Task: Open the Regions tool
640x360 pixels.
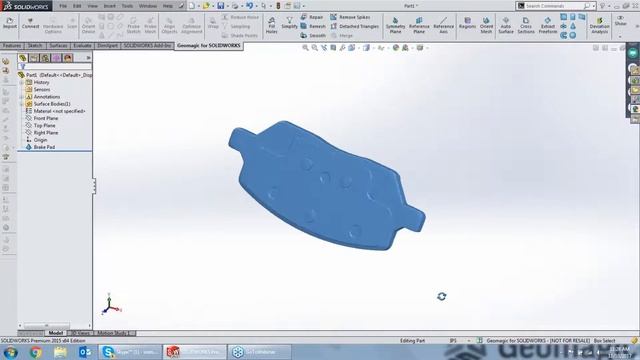Action: click(x=467, y=23)
